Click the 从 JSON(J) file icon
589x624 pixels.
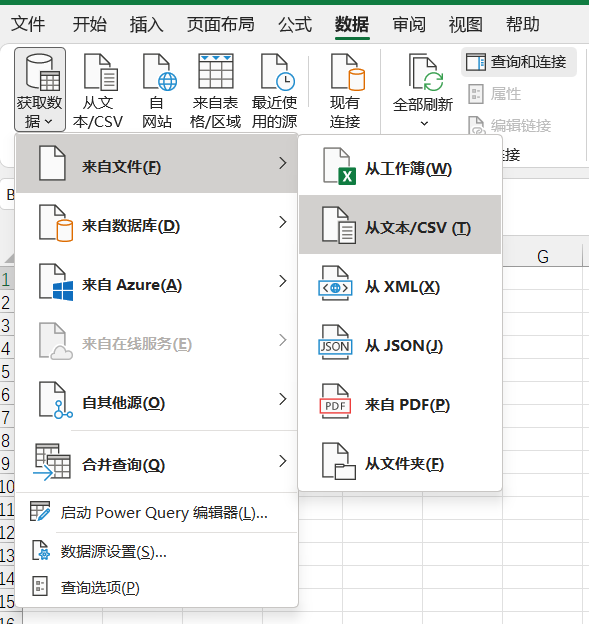click(335, 342)
